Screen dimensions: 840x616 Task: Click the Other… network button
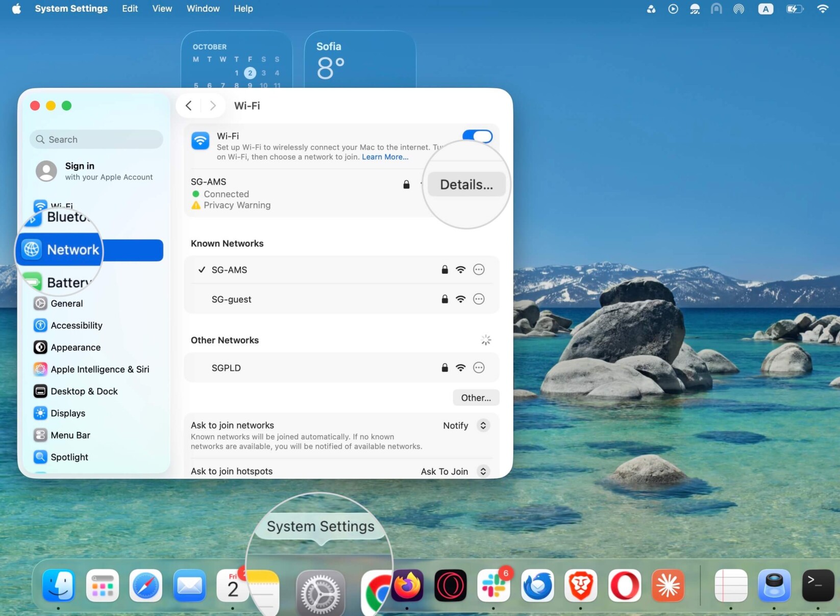(x=476, y=398)
